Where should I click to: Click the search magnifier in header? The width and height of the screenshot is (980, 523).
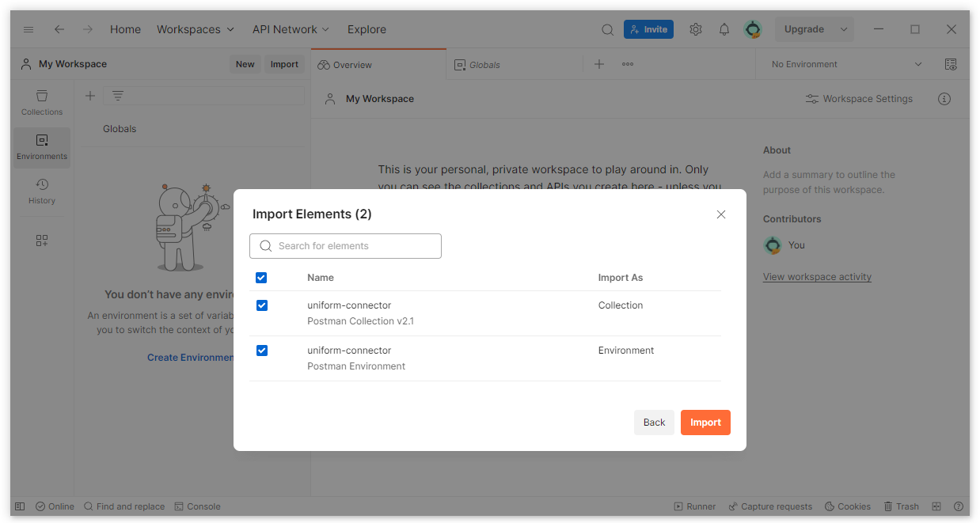(x=607, y=29)
